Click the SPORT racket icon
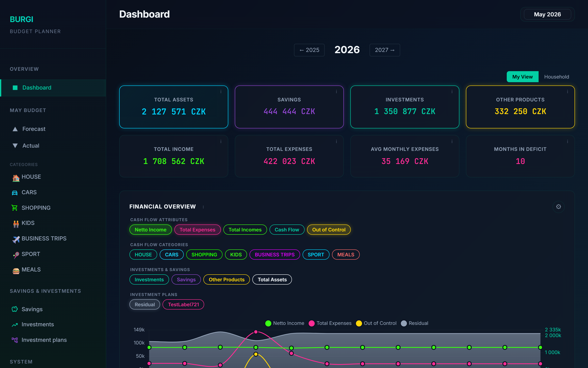This screenshot has width=588, height=368. pyautogui.click(x=16, y=255)
